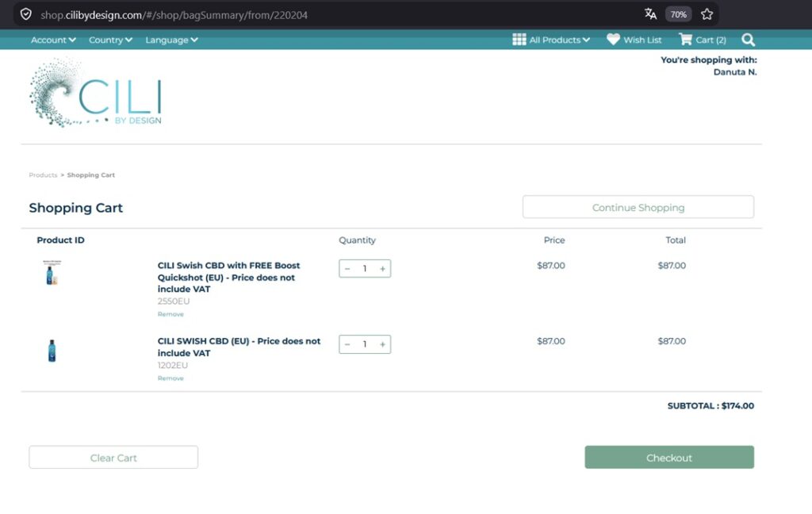This screenshot has height=514, width=812.
Task: Click the browser address bar URL
Action: pos(174,15)
